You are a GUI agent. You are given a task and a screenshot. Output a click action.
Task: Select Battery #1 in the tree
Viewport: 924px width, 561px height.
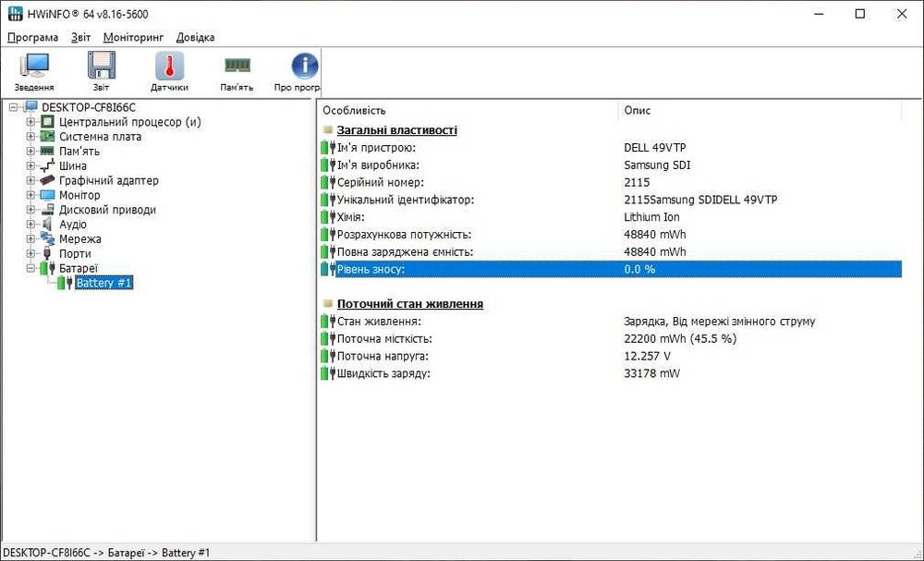tap(103, 284)
